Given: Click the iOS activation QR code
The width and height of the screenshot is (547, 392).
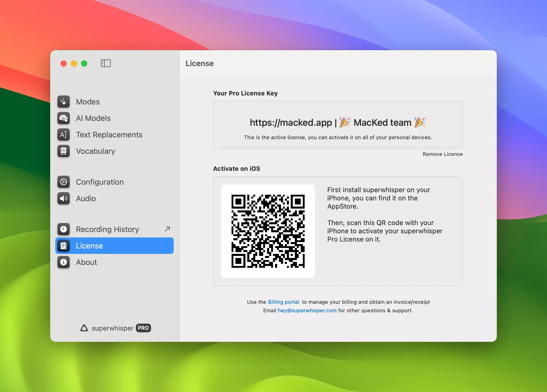Looking at the screenshot, I should pos(268,231).
